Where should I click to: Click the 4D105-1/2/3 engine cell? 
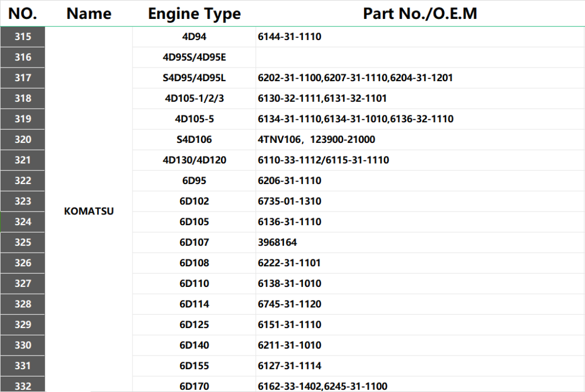pyautogui.click(x=194, y=98)
